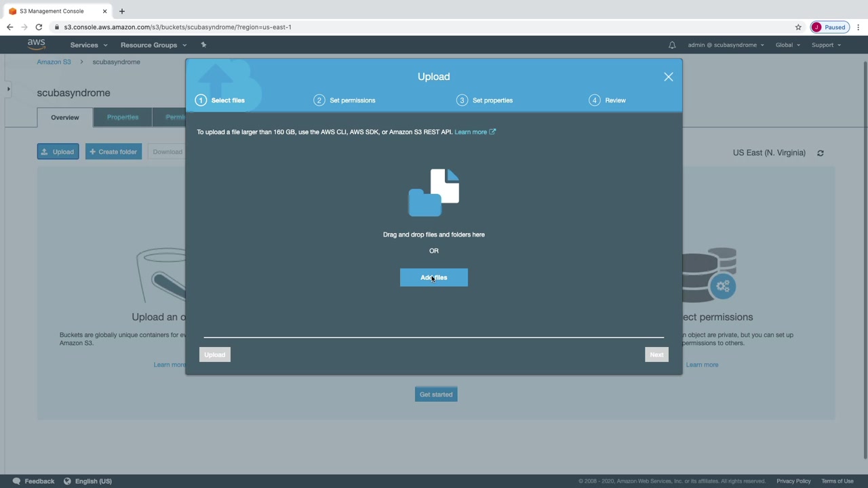Click the Next button in the dialog
The image size is (868, 488).
656,354
